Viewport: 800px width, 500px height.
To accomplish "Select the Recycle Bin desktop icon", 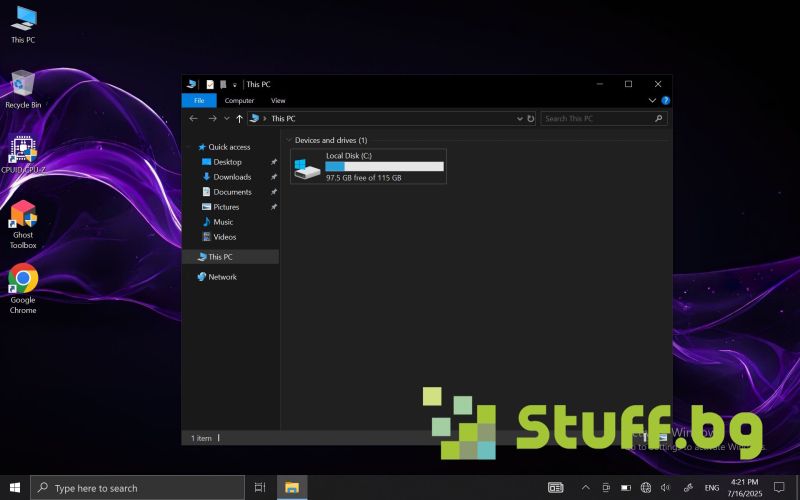I will pos(23,84).
